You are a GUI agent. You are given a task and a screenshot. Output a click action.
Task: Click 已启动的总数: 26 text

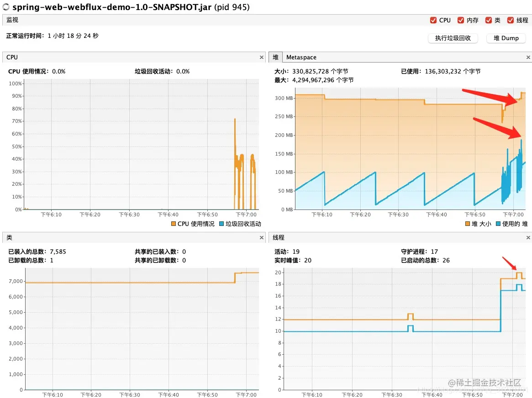click(x=425, y=260)
